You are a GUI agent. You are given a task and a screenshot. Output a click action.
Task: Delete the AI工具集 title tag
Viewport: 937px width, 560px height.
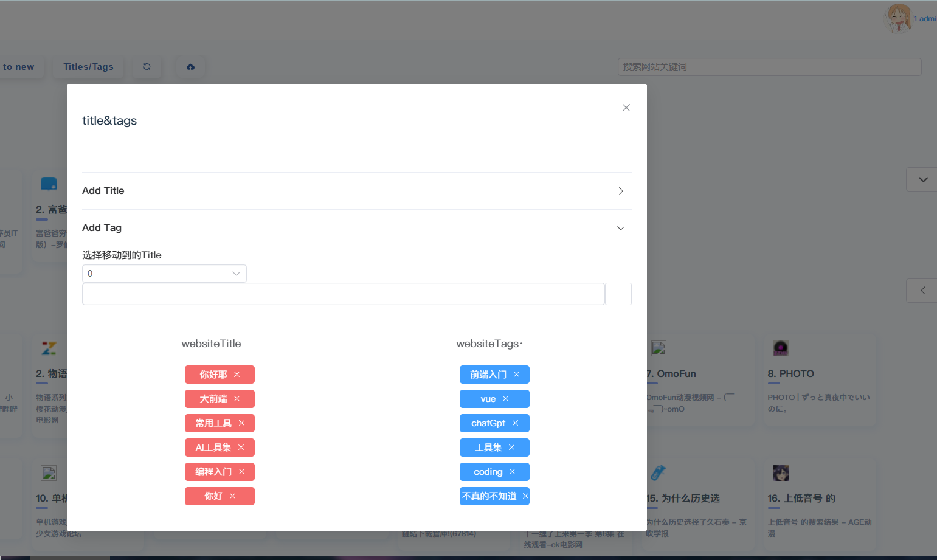pyautogui.click(x=241, y=448)
